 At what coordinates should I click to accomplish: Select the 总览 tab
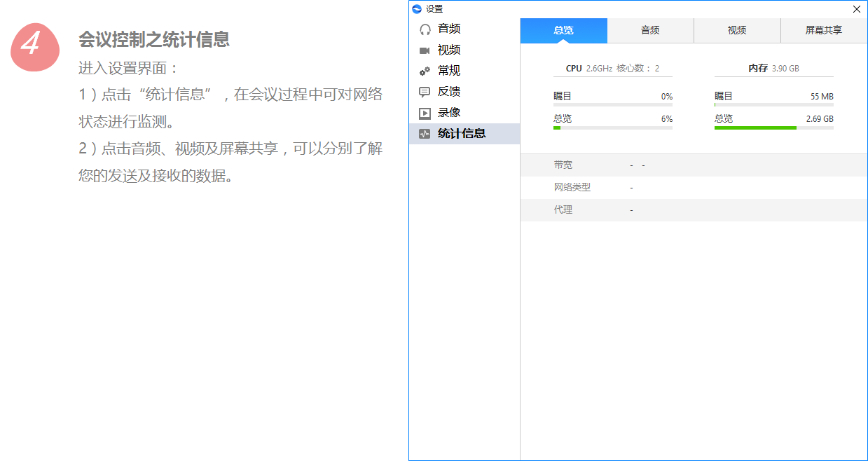[x=563, y=30]
